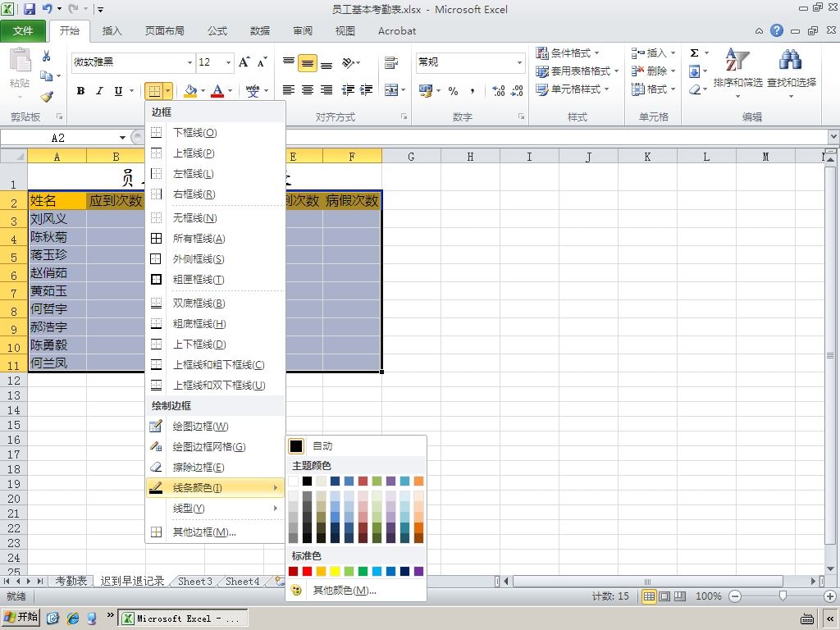Click More Borders option
840x630 pixels.
(214, 532)
